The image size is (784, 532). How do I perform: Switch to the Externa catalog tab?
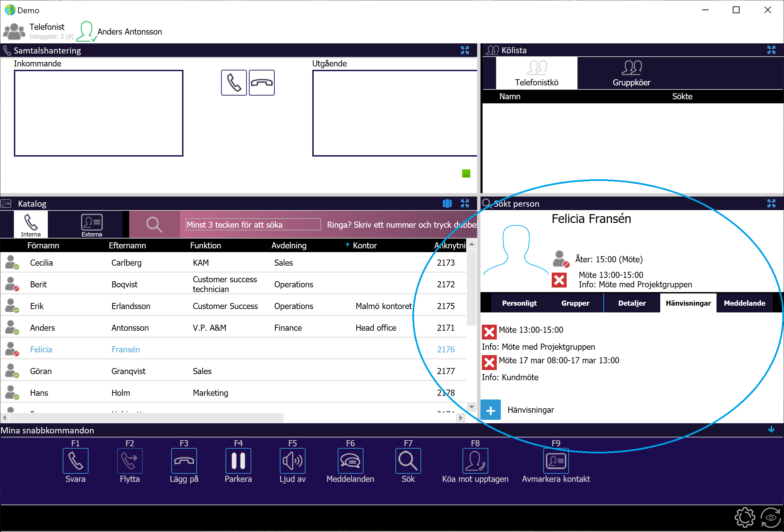[92, 224]
